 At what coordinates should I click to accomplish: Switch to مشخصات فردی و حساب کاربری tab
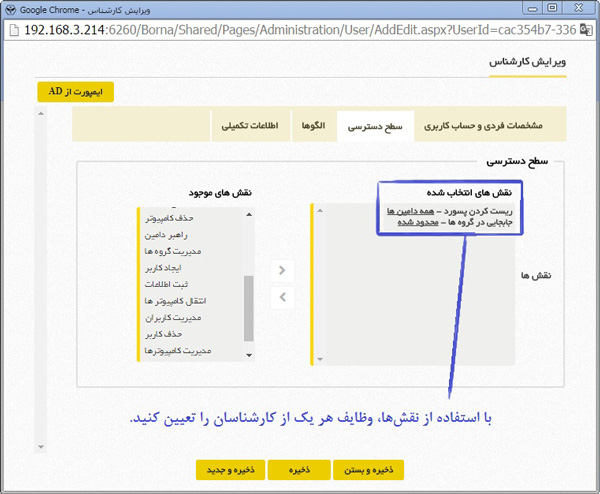483,126
